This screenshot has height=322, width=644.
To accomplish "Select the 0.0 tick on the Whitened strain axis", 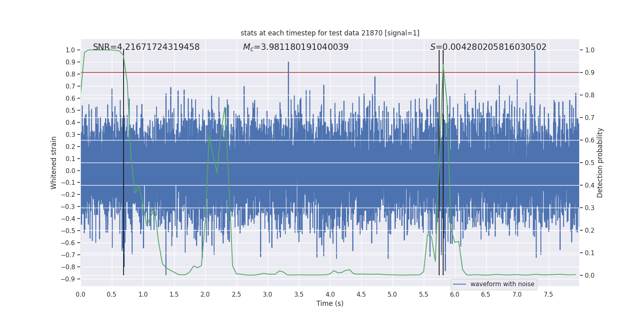I will 70,171.
